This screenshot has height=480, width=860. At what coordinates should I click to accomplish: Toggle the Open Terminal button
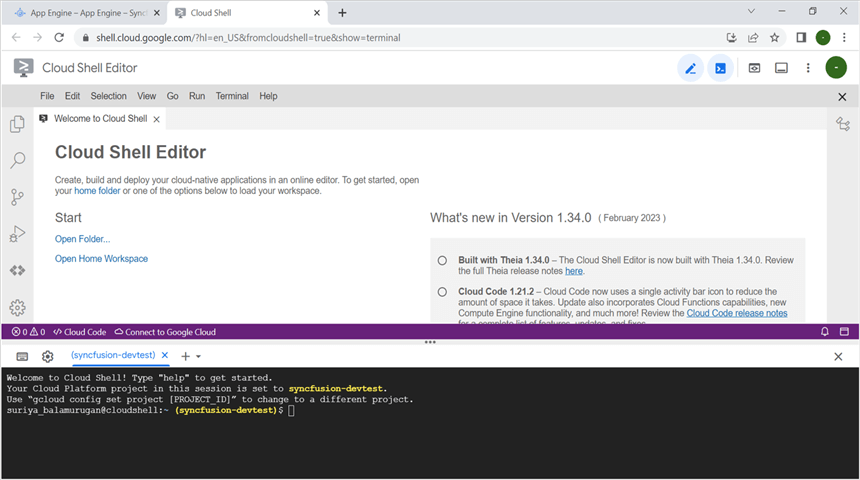[720, 68]
